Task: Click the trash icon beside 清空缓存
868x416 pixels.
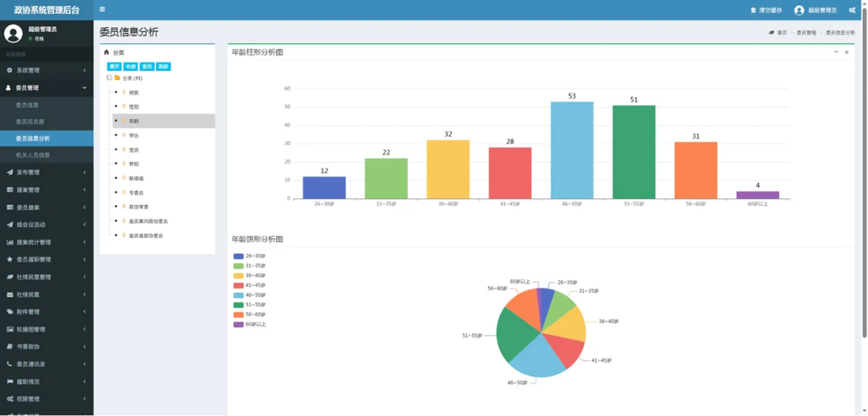Action: pos(753,10)
